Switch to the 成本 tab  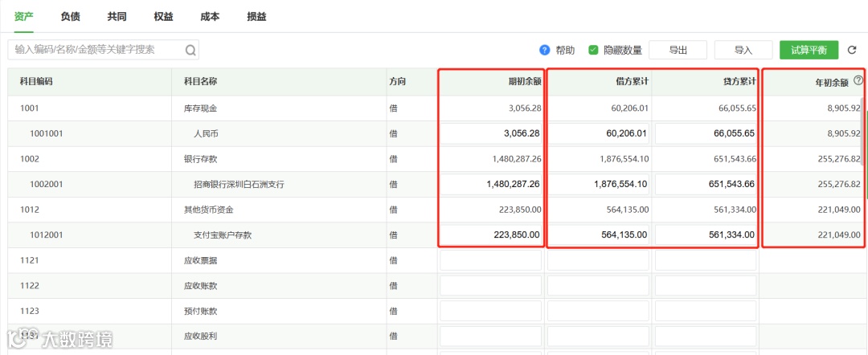click(210, 17)
